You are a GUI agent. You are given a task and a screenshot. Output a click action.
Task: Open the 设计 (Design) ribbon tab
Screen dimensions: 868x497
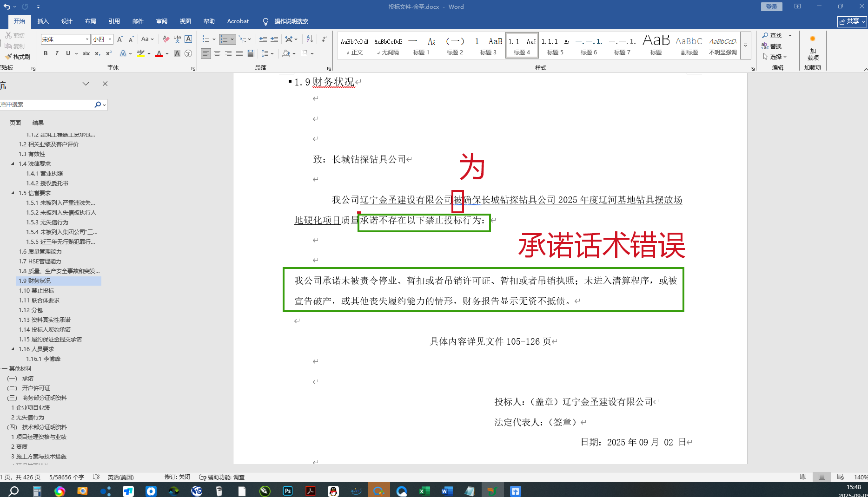[x=67, y=21]
